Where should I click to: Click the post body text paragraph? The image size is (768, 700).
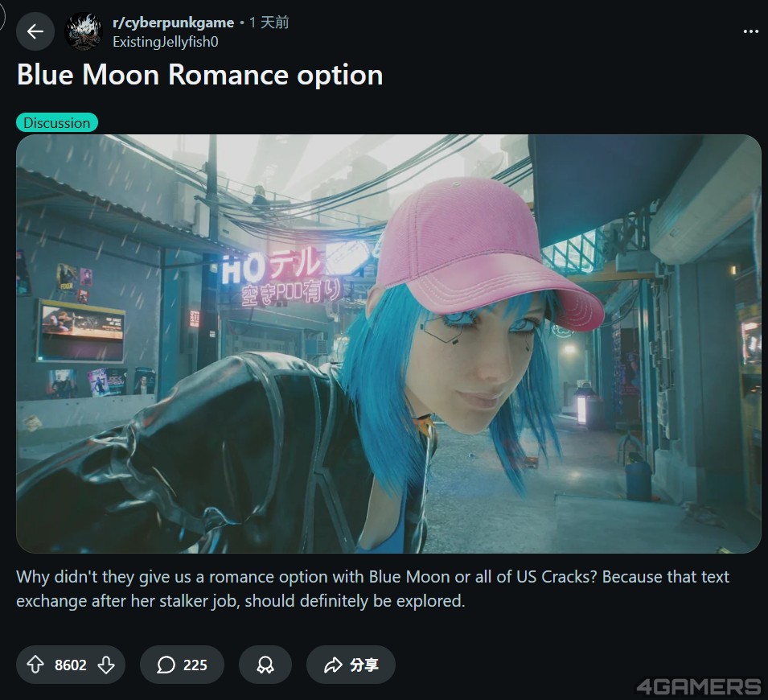pos(372,589)
